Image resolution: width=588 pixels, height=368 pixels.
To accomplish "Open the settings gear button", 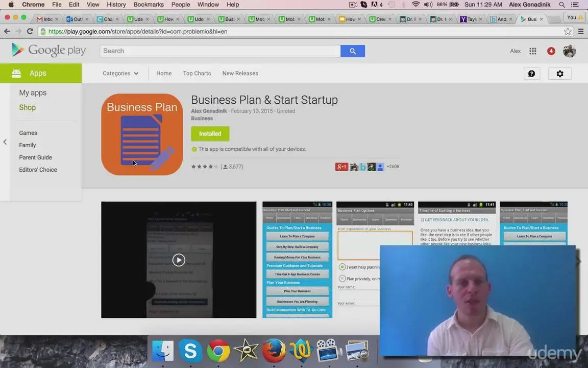I will [x=560, y=74].
